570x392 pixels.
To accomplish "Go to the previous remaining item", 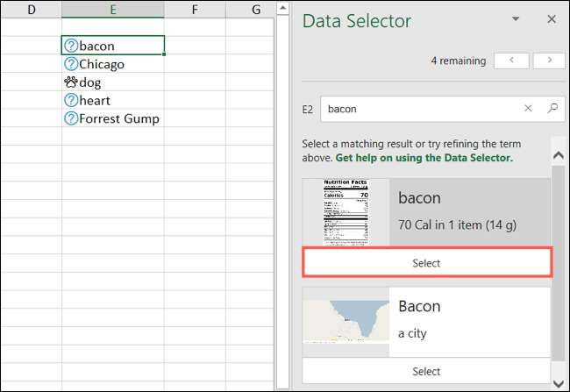I will click(511, 61).
